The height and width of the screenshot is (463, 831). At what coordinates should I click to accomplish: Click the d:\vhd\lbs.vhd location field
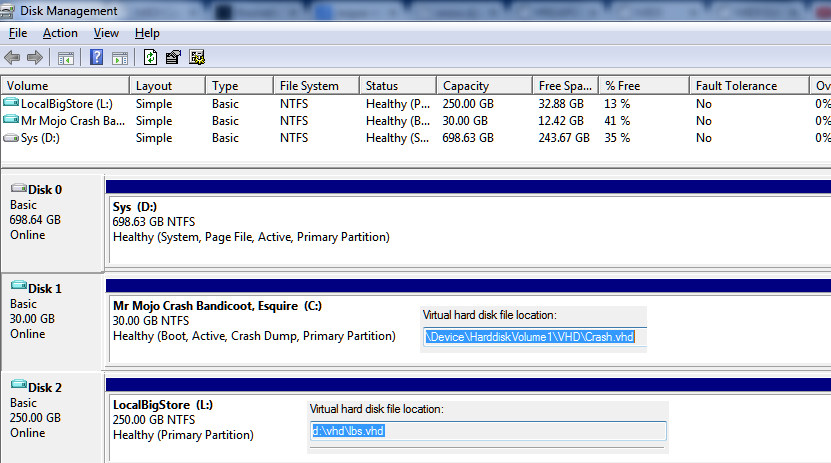pos(488,431)
